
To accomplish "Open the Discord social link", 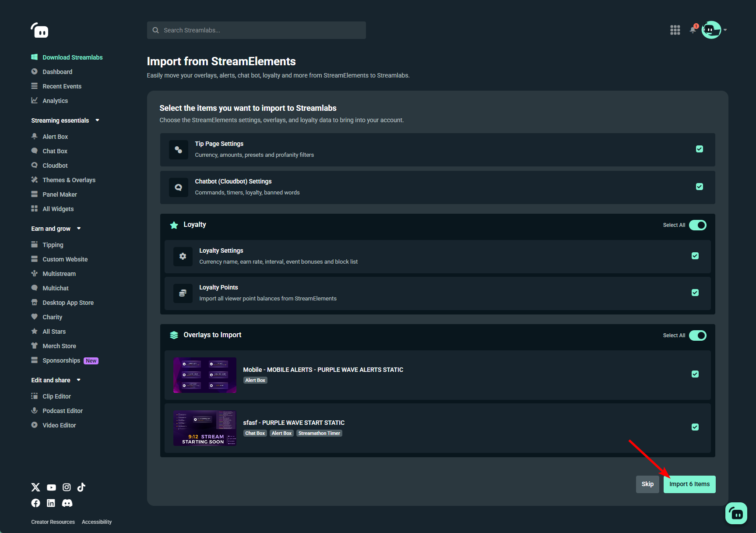I will pyautogui.click(x=67, y=503).
